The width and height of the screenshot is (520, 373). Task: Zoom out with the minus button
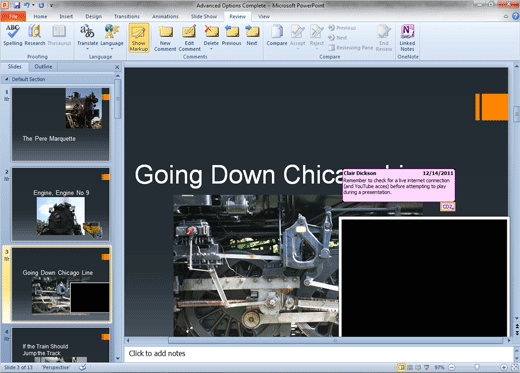coord(452,367)
